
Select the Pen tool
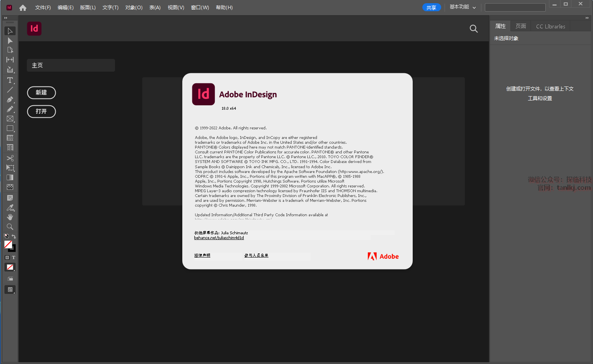10,99
